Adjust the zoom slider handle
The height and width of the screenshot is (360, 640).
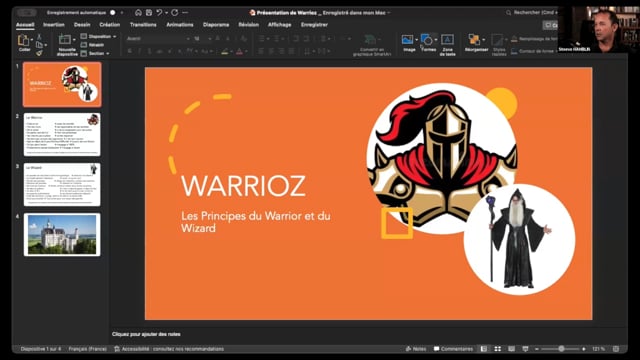(x=562, y=349)
